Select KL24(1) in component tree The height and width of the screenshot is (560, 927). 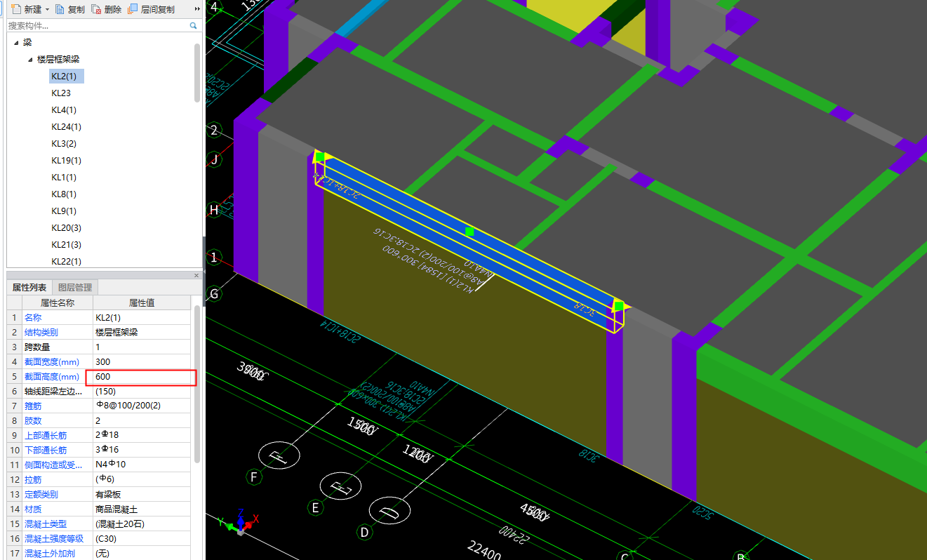tap(66, 126)
